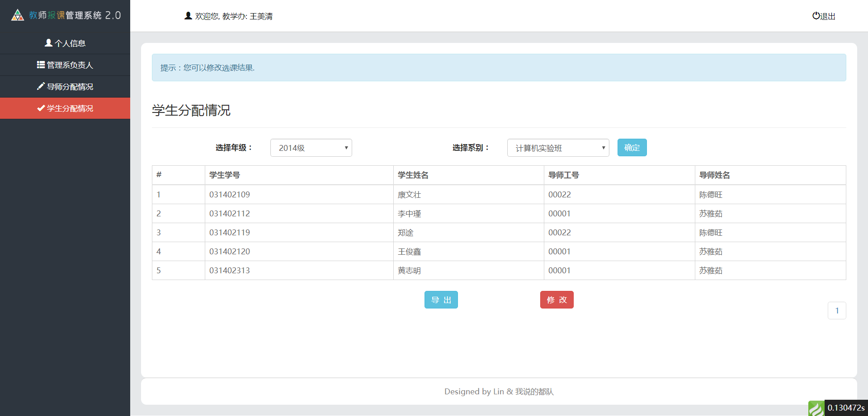
Task: Click advisor name 苏雅茹 in 黄志明's row
Action: click(x=711, y=271)
